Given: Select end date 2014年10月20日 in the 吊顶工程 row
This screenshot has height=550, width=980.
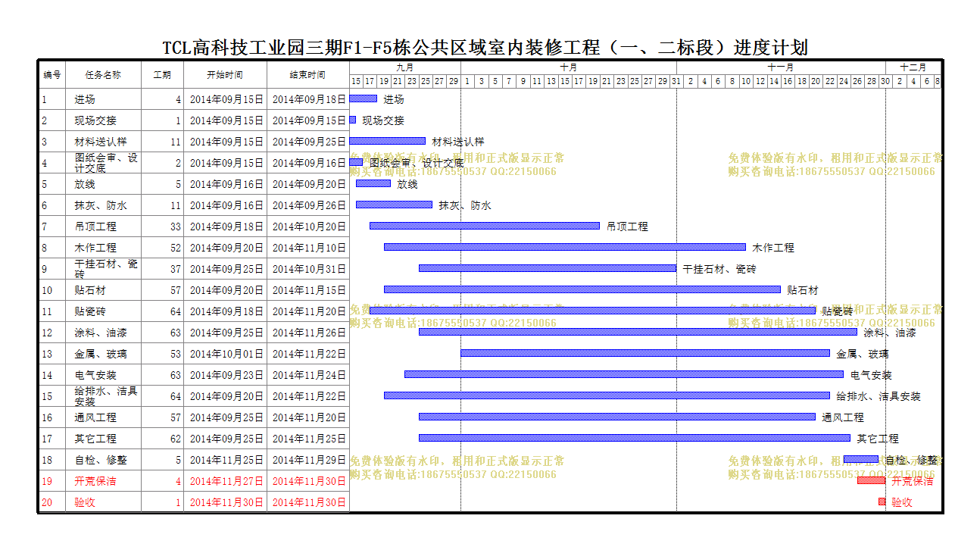Looking at the screenshot, I should click(309, 227).
